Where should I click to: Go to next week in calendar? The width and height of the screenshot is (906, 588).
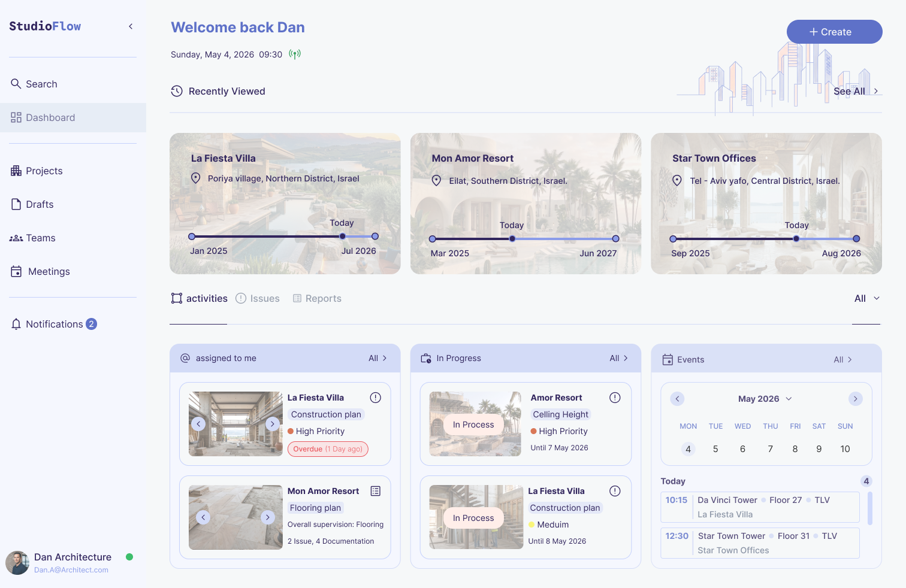point(856,399)
